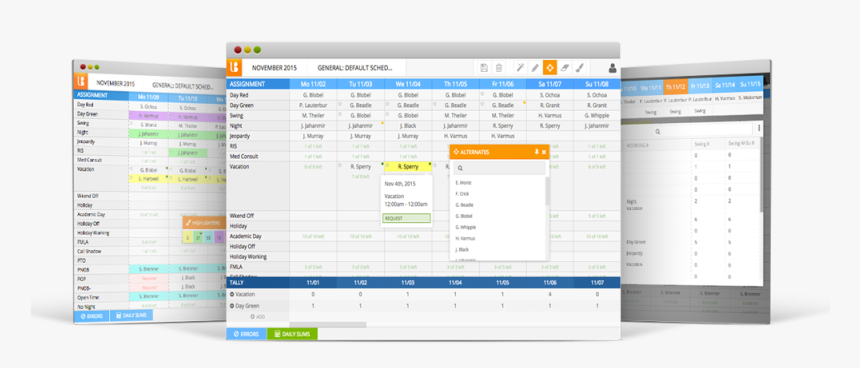Image resolution: width=860 pixels, height=368 pixels.
Task: Select G. Whipple in Alternates list
Action: click(465, 227)
